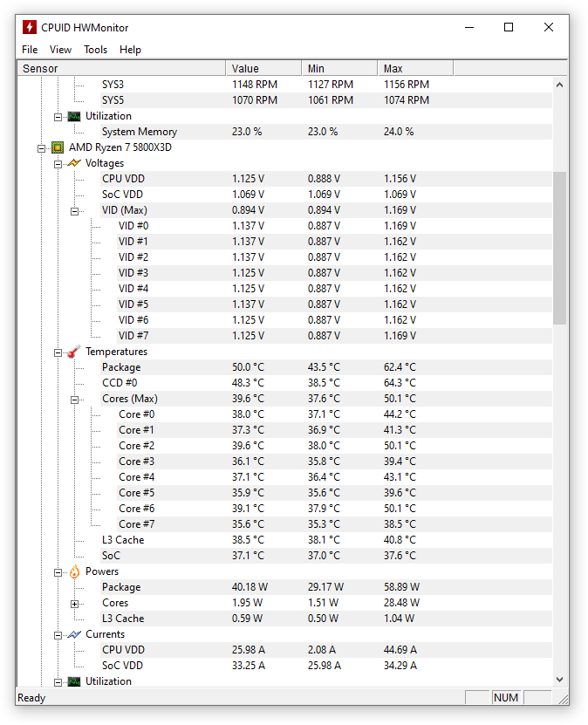Select the SoC VDD voltage row

click(x=326, y=195)
